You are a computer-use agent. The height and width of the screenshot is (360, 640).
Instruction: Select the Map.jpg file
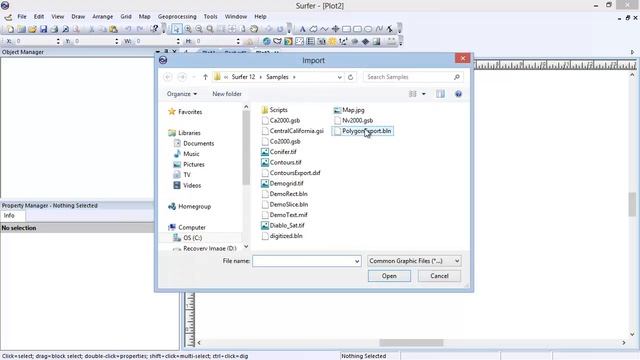pos(349,110)
